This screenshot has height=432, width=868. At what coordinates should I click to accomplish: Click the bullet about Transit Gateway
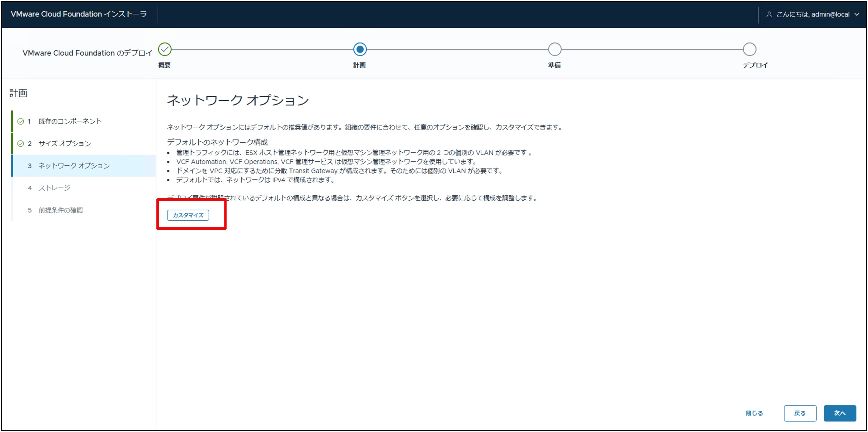pos(340,171)
